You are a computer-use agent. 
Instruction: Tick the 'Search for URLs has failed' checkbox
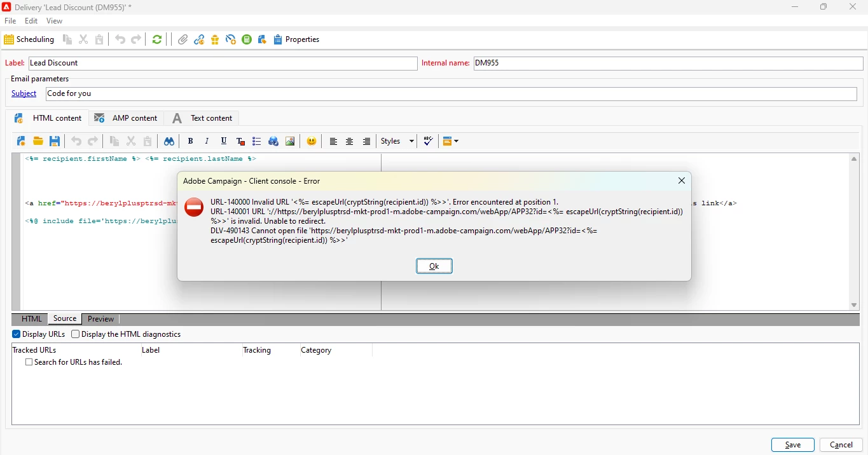[x=29, y=362]
